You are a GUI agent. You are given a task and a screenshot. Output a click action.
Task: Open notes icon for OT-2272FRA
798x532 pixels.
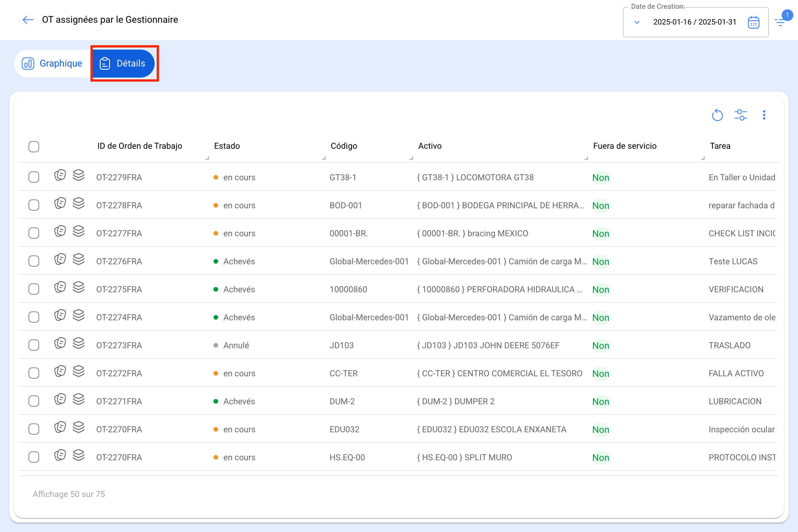60,371
